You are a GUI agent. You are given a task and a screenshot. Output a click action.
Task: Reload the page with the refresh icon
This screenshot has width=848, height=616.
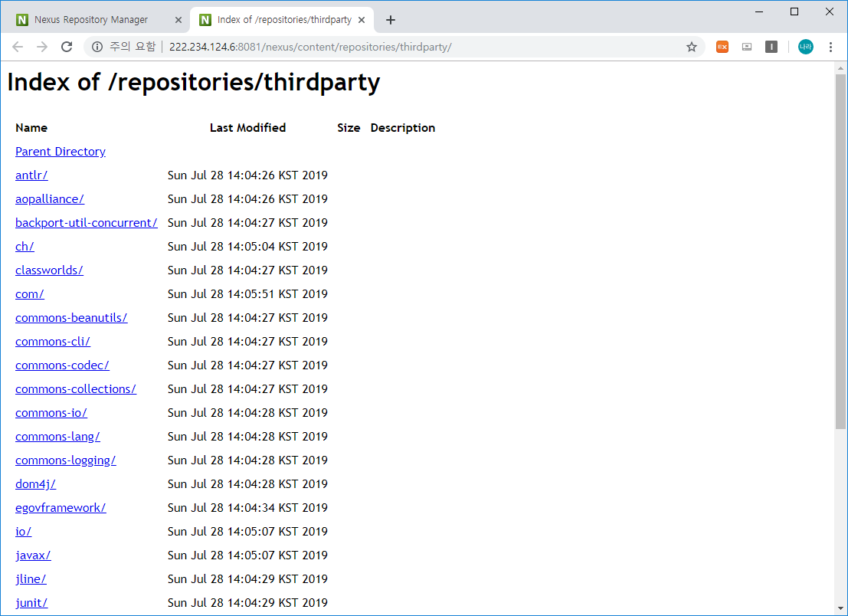(x=67, y=47)
